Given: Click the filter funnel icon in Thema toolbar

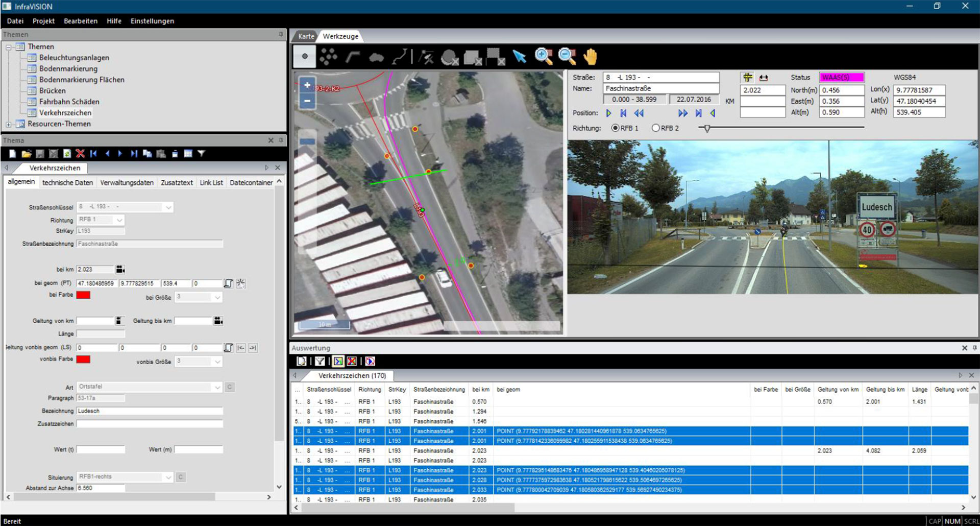Looking at the screenshot, I should [202, 154].
